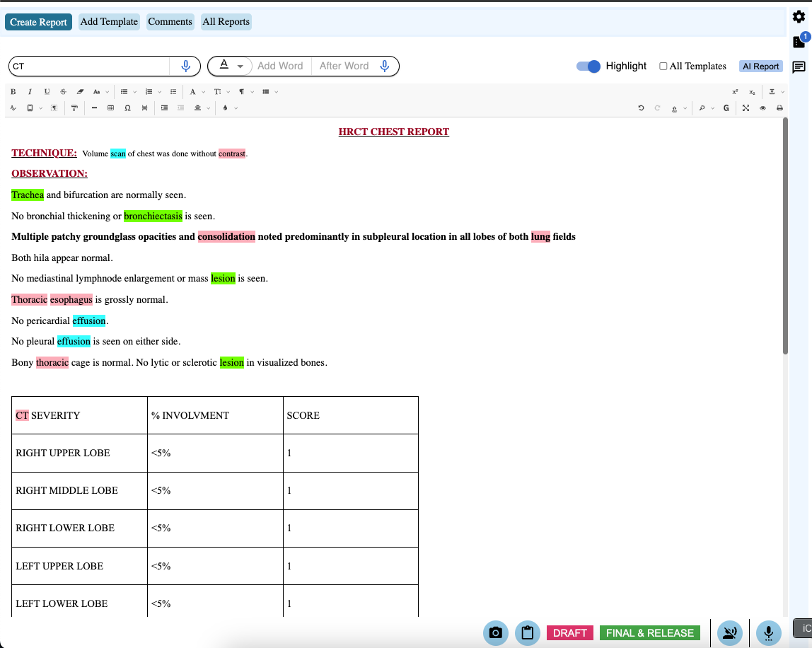The height and width of the screenshot is (648, 812).
Task: Undo the last change
Action: [x=641, y=108]
